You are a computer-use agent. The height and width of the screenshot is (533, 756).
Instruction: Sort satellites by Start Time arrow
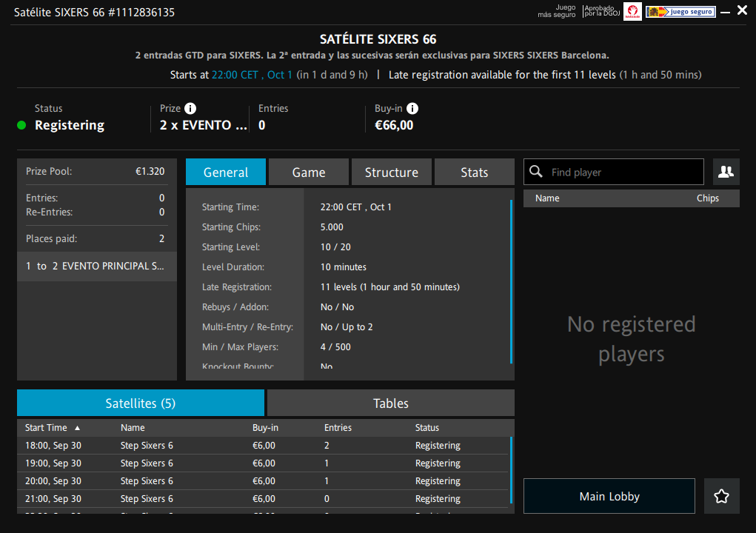click(77, 428)
